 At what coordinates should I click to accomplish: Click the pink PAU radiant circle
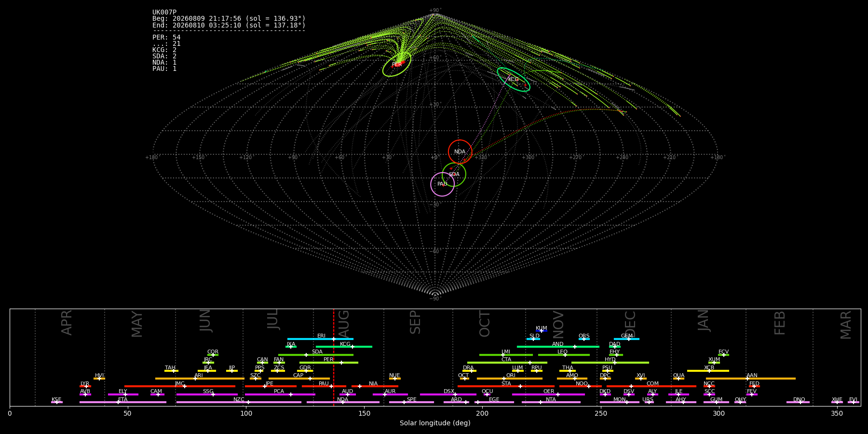[442, 184]
